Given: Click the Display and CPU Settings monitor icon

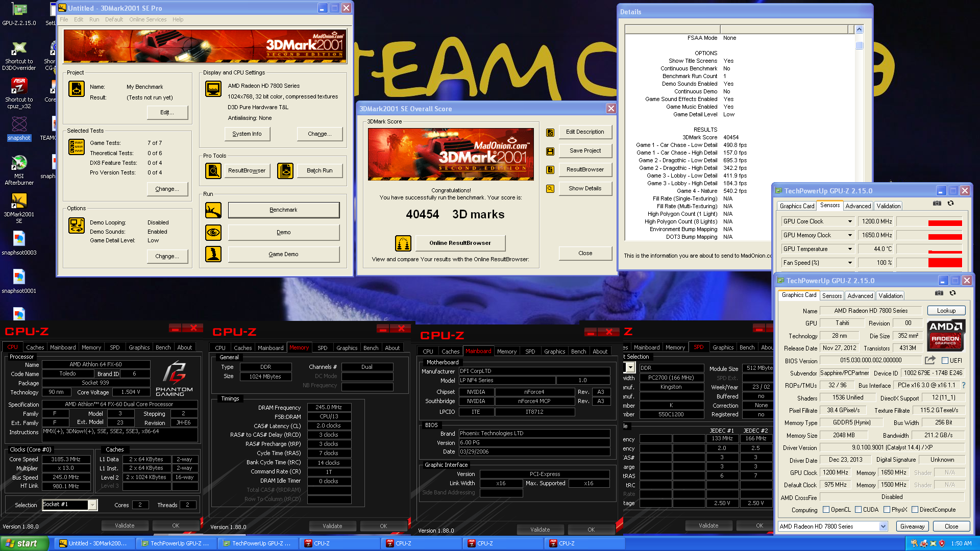Looking at the screenshot, I should (213, 89).
